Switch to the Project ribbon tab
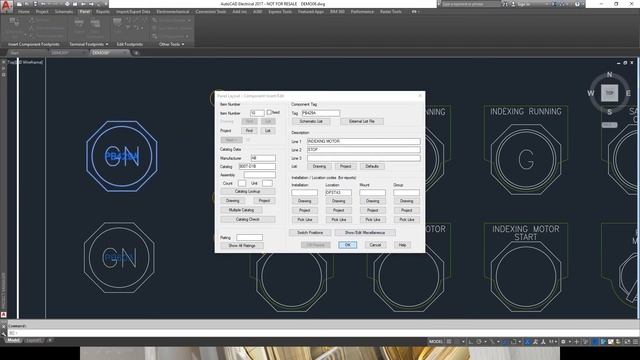Image resolution: width=640 pixels, height=360 pixels. (42, 12)
